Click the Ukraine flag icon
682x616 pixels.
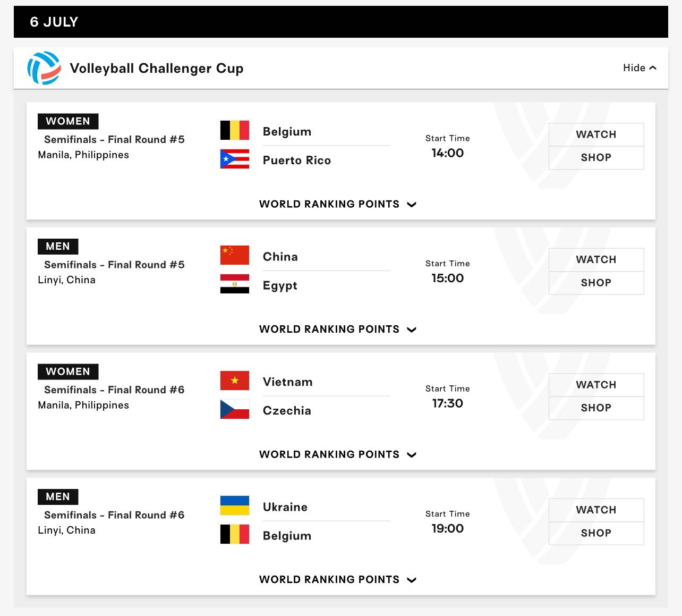(x=235, y=505)
